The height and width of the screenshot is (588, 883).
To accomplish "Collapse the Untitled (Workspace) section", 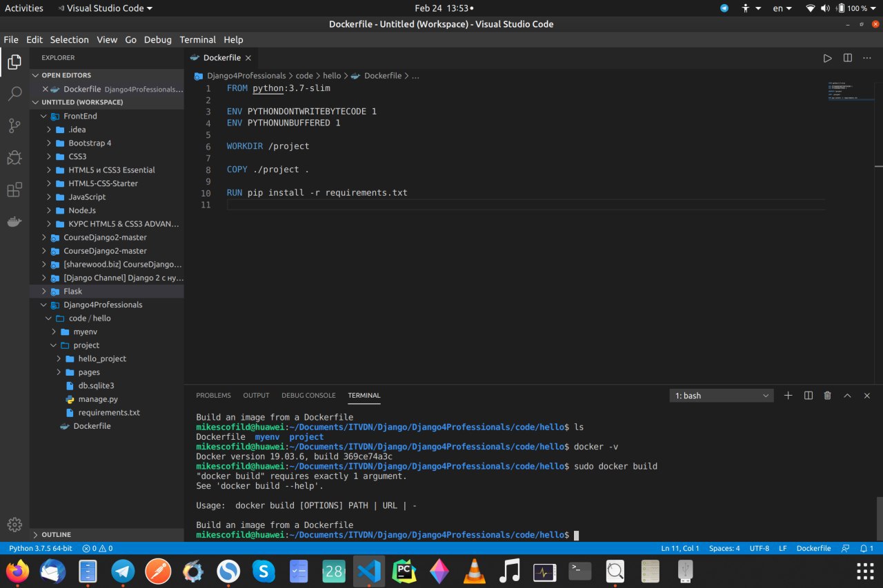I will (107, 102).
